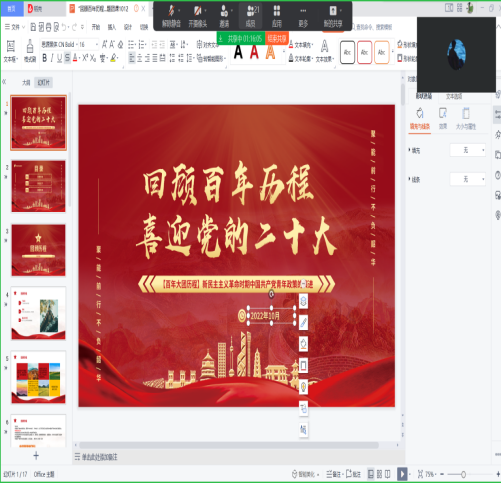Toggle strikethrough text formatting
The image size is (501, 483).
tap(67, 58)
